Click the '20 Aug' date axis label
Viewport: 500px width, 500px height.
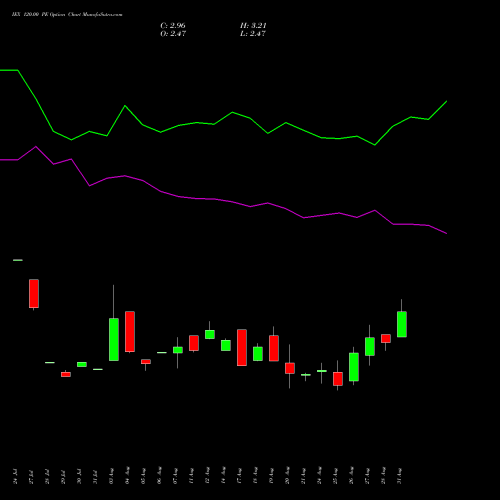287,476
